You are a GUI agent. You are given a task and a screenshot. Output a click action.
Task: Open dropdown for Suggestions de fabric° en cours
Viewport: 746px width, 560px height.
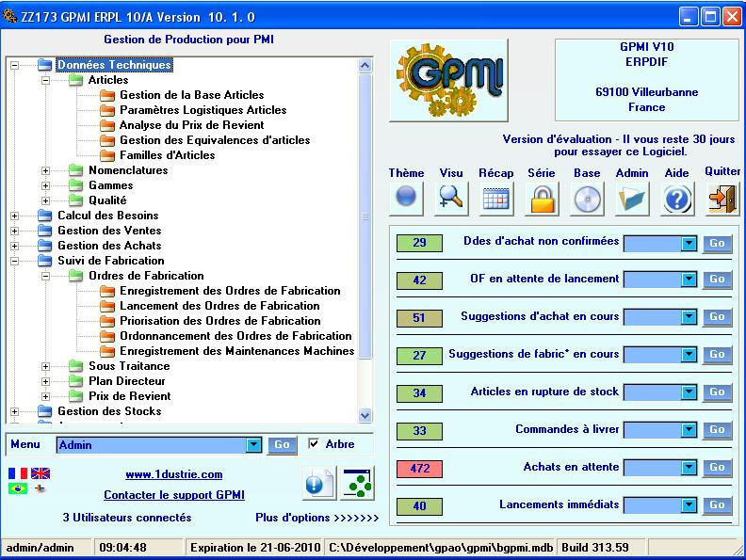pos(689,355)
